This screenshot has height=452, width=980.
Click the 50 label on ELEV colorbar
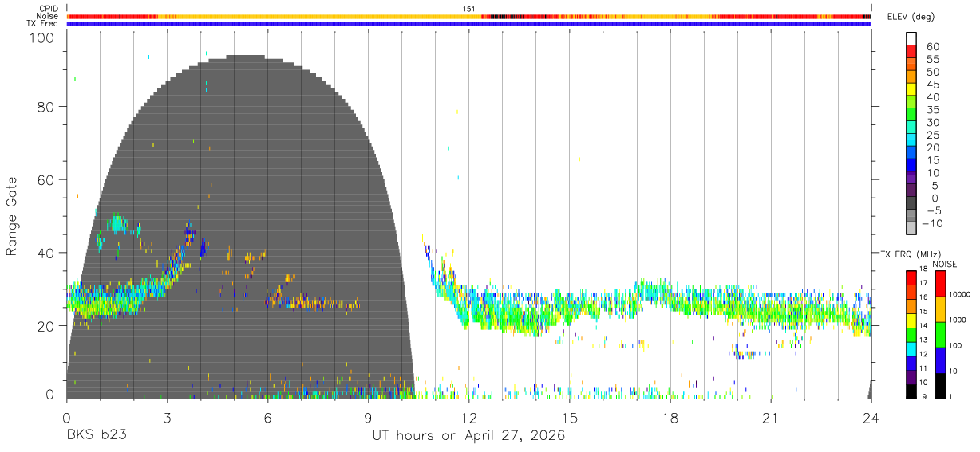931,73
